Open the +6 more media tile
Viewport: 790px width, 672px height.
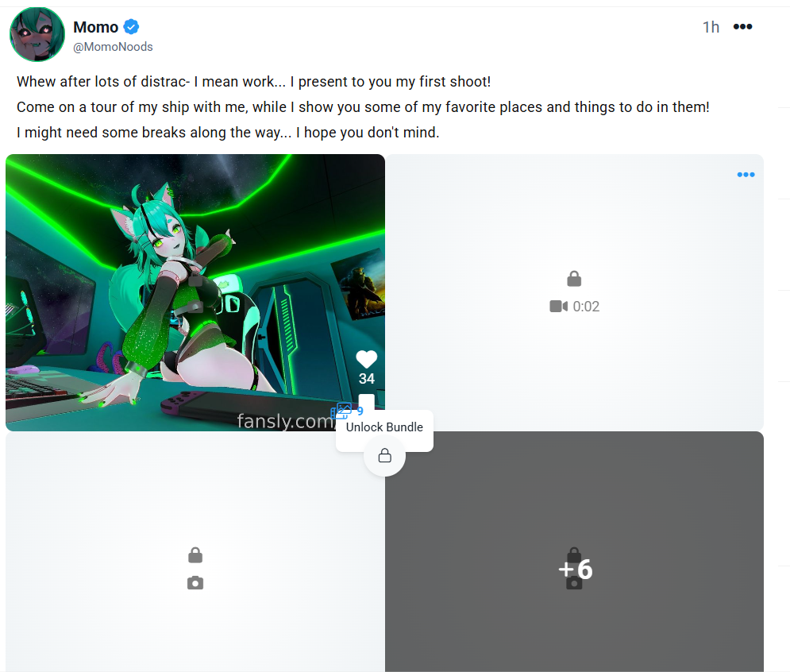[x=574, y=551]
